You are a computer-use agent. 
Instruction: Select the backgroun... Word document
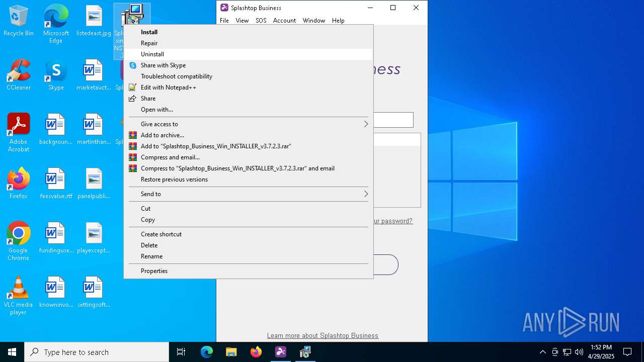click(56, 130)
